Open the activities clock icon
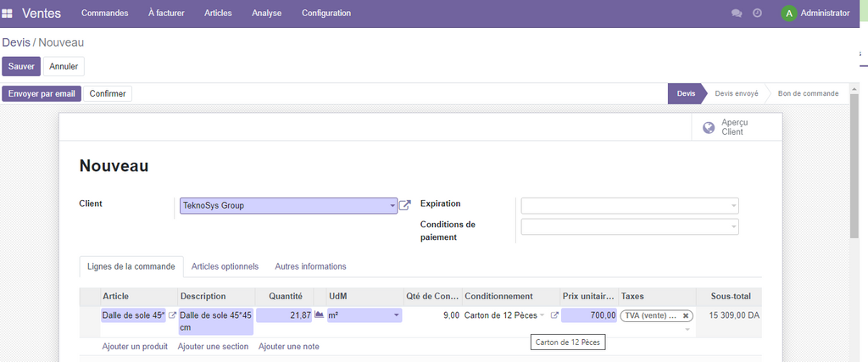Screen dimensions: 868x362 (757, 14)
